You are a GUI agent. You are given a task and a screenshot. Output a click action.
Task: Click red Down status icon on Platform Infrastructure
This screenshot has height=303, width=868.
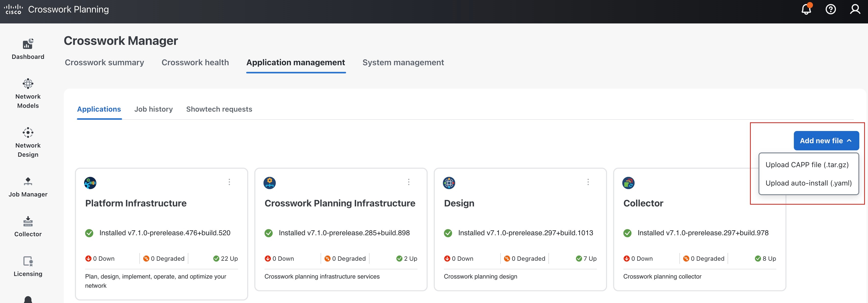pyautogui.click(x=88, y=258)
